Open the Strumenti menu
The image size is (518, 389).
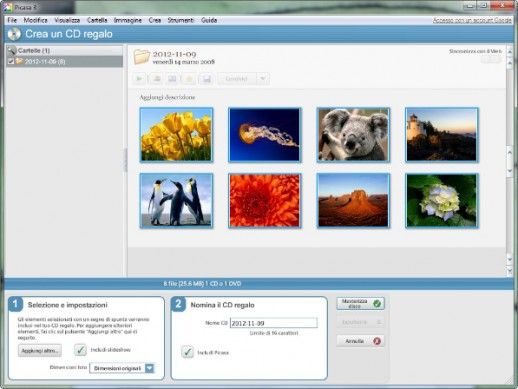[x=180, y=20]
